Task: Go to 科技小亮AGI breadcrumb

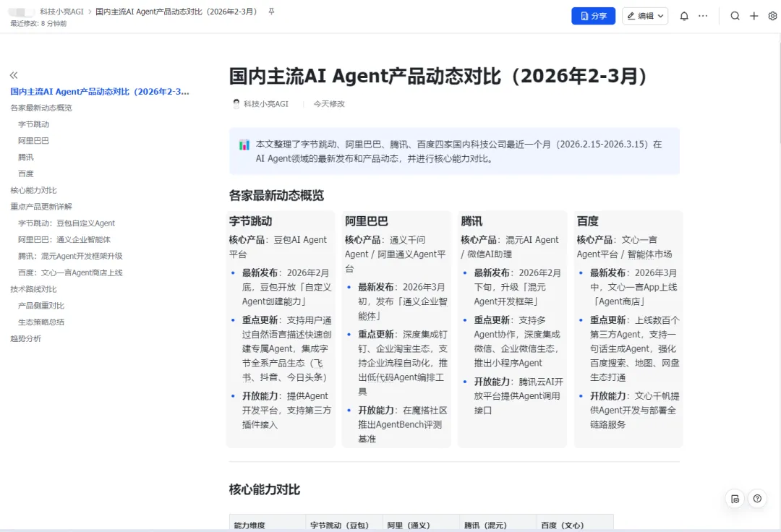Action: (x=61, y=12)
